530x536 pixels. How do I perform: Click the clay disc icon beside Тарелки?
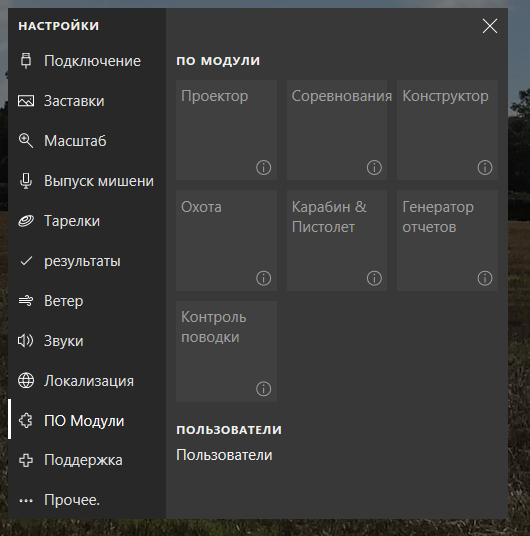coord(26,221)
